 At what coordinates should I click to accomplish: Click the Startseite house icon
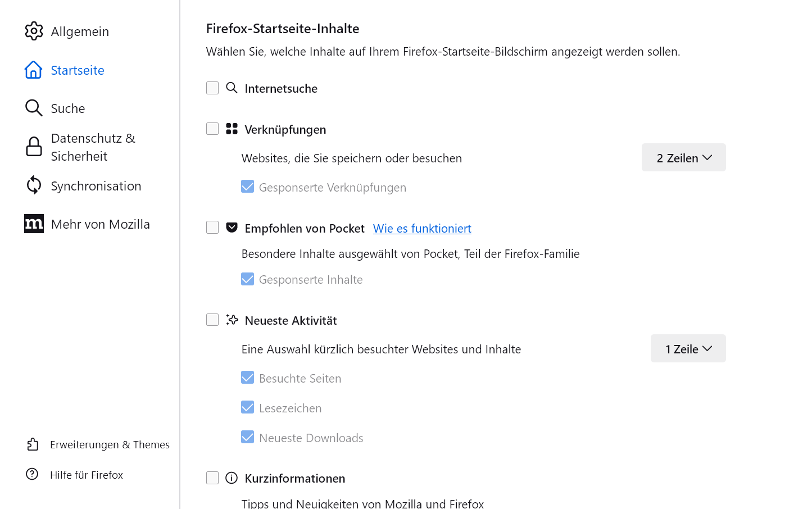(x=34, y=70)
